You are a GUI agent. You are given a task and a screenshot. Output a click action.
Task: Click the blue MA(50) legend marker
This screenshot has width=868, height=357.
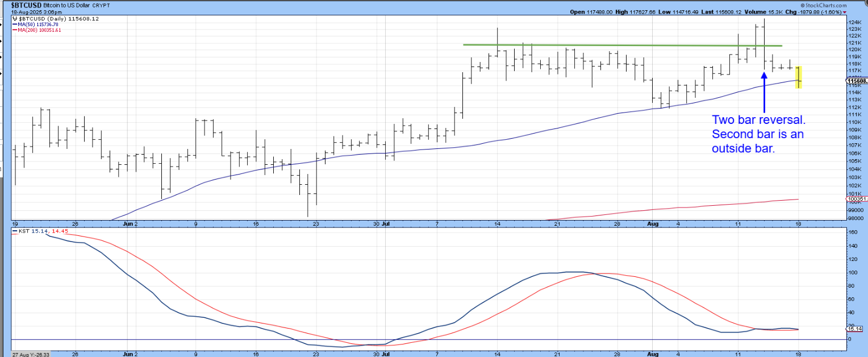(x=15, y=24)
